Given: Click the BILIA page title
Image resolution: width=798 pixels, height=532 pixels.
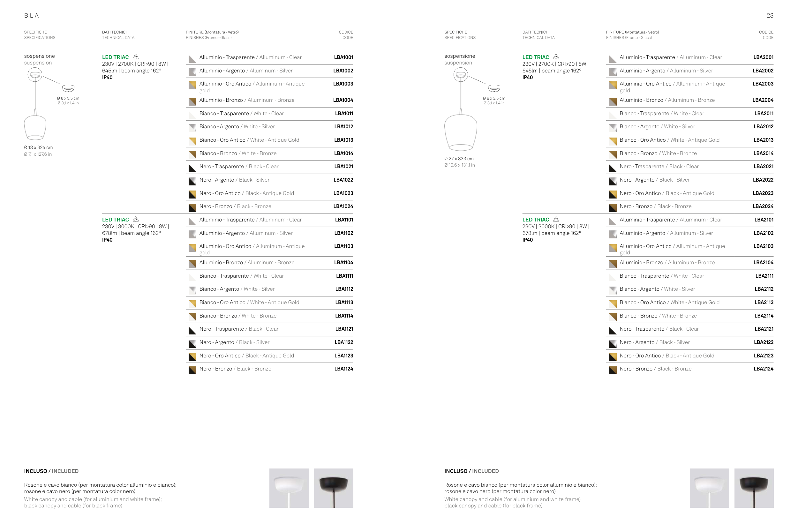Looking at the screenshot, I should tap(31, 16).
